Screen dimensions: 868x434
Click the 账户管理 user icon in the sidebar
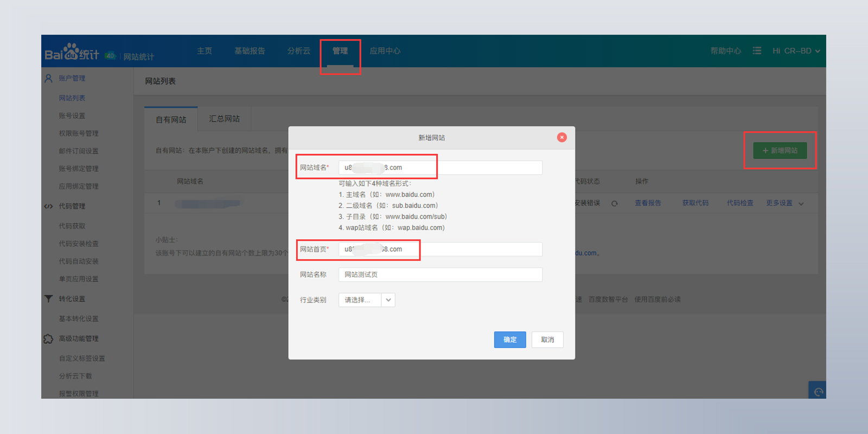(48, 78)
